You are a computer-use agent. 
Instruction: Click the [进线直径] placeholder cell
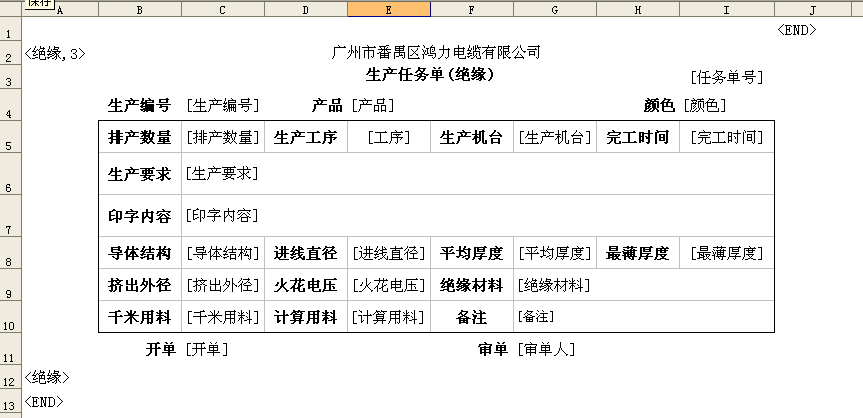tap(389, 253)
